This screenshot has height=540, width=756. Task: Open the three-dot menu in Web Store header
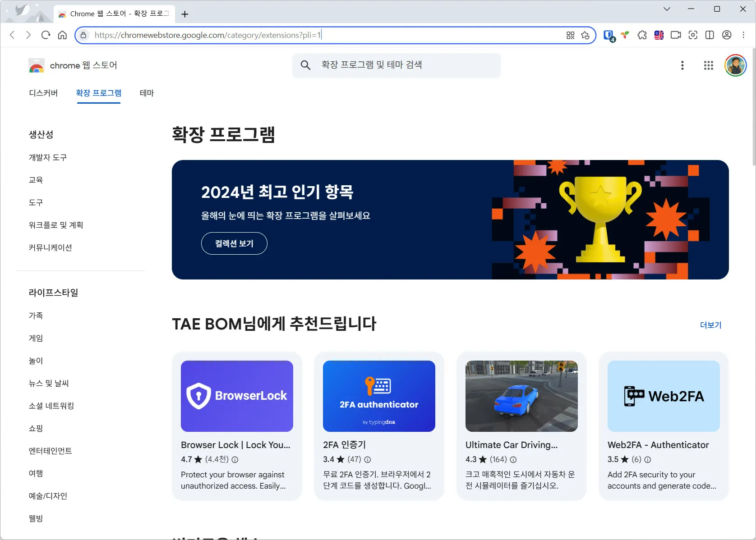(682, 65)
